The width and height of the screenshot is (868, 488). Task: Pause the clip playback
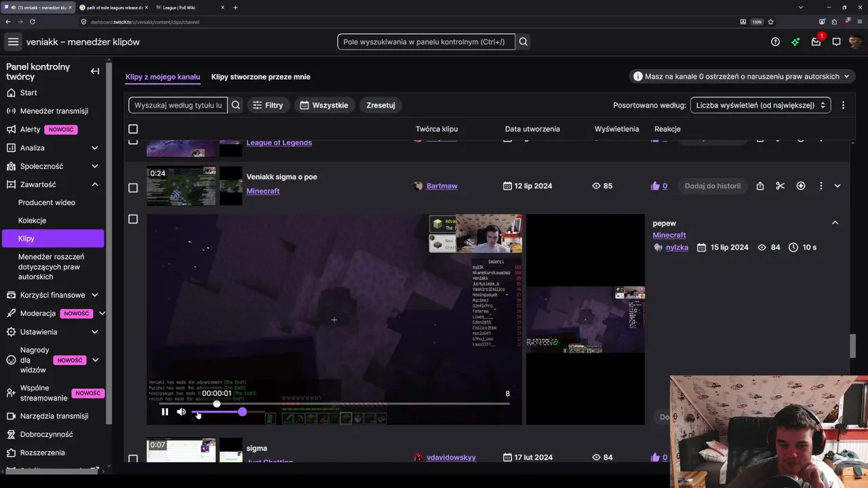click(165, 411)
